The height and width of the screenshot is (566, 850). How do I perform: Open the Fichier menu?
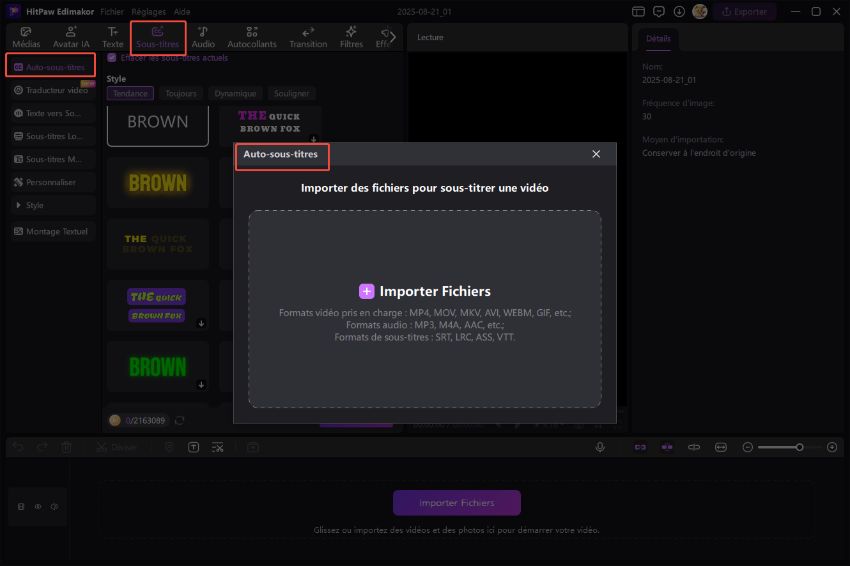[112, 11]
